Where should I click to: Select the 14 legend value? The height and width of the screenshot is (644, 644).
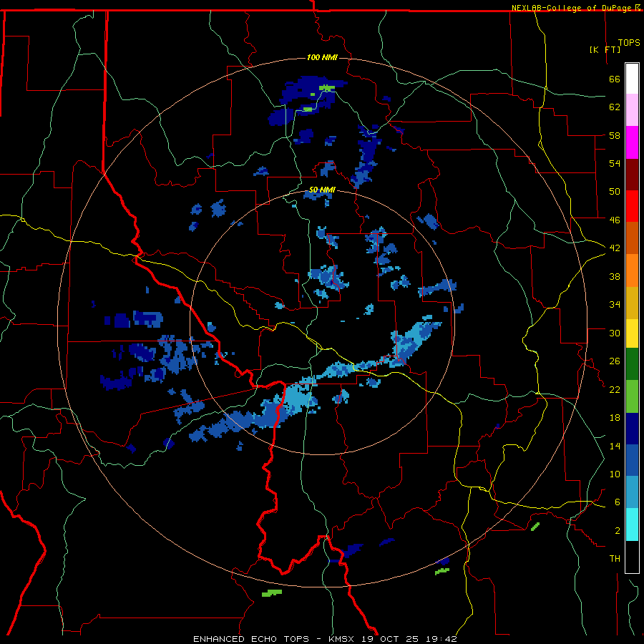(615, 446)
